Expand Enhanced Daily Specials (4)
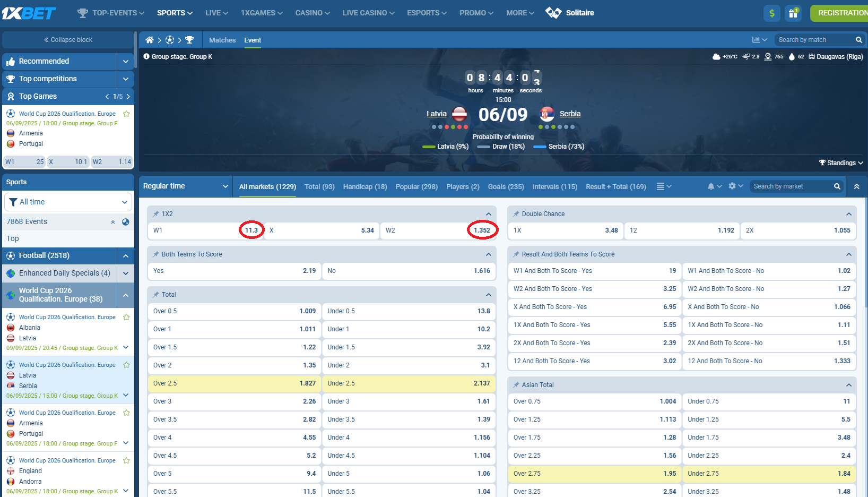The height and width of the screenshot is (497, 868). click(126, 273)
